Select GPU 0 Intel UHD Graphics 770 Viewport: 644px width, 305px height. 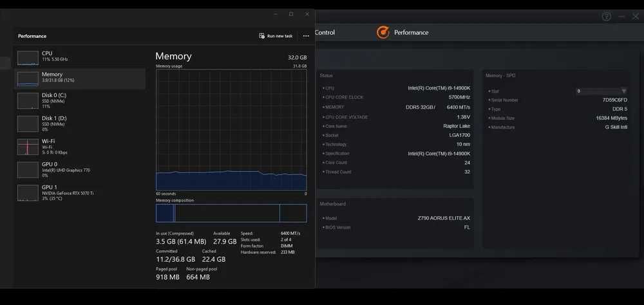(x=80, y=169)
